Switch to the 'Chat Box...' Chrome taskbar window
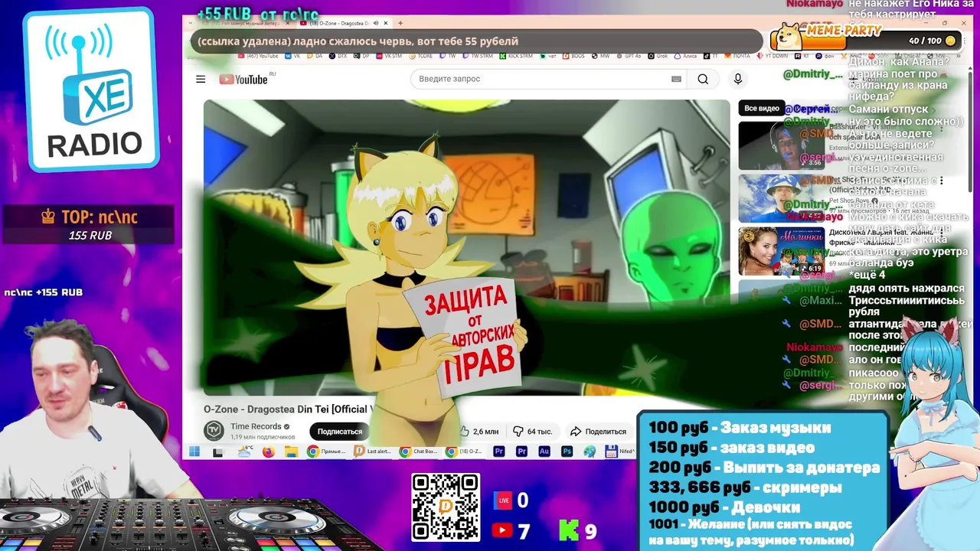980x551 pixels. tap(419, 452)
